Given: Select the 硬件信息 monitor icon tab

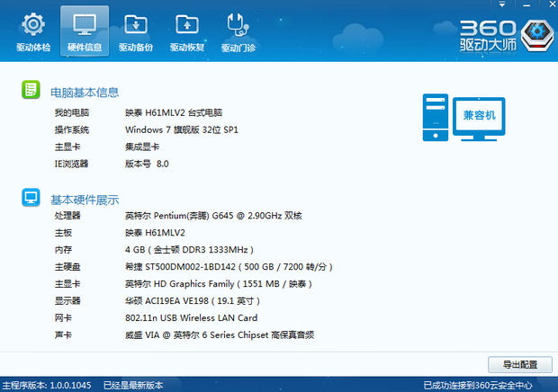Looking at the screenshot, I should (85, 31).
